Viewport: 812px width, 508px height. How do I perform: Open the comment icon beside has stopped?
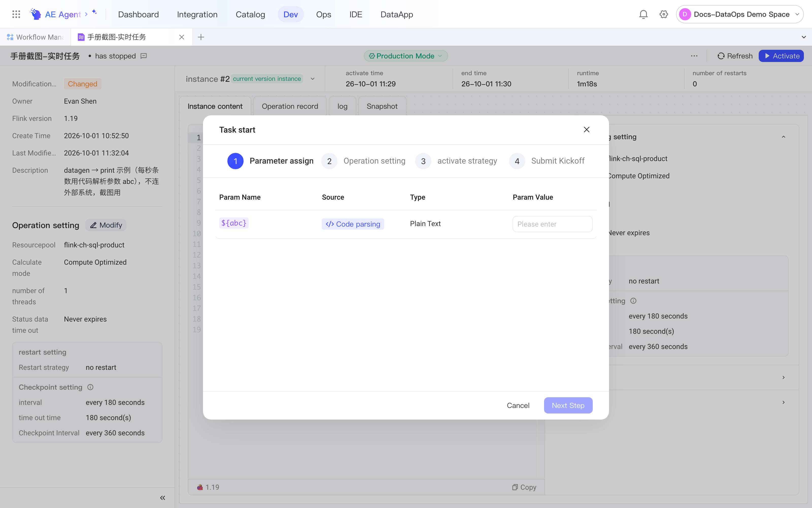[x=144, y=56]
